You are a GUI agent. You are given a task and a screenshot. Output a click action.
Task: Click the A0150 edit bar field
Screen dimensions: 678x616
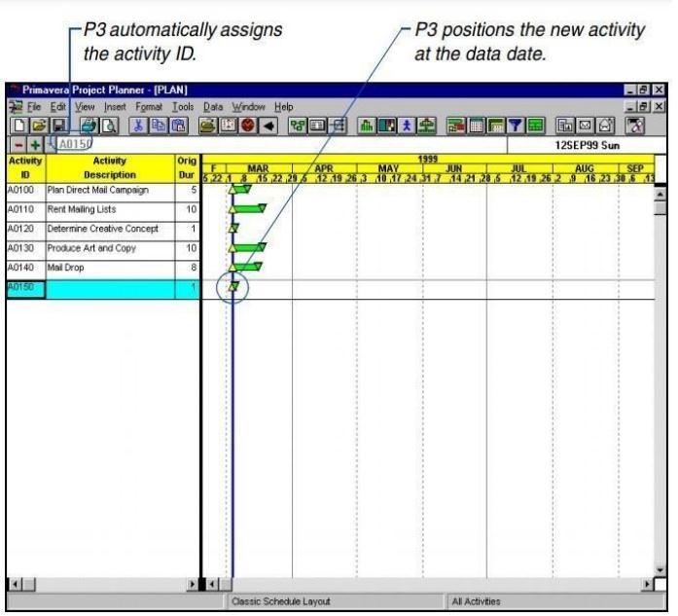pyautogui.click(x=281, y=144)
